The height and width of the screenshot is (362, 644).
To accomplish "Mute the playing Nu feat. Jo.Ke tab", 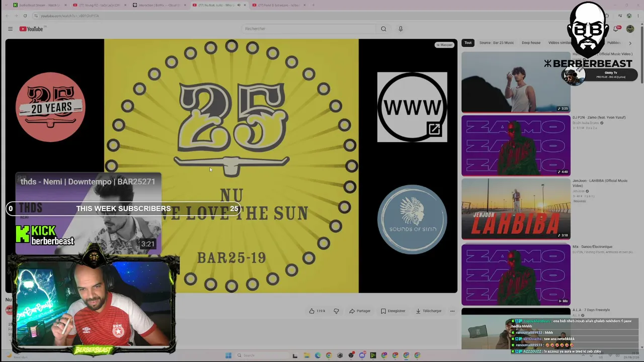I will tap(238, 5).
